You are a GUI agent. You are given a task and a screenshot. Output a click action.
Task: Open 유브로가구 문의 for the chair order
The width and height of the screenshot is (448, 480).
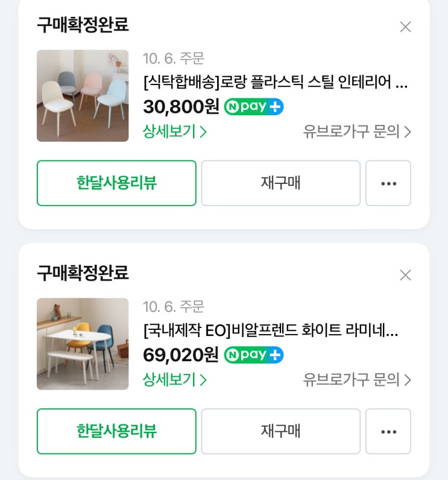tap(357, 131)
